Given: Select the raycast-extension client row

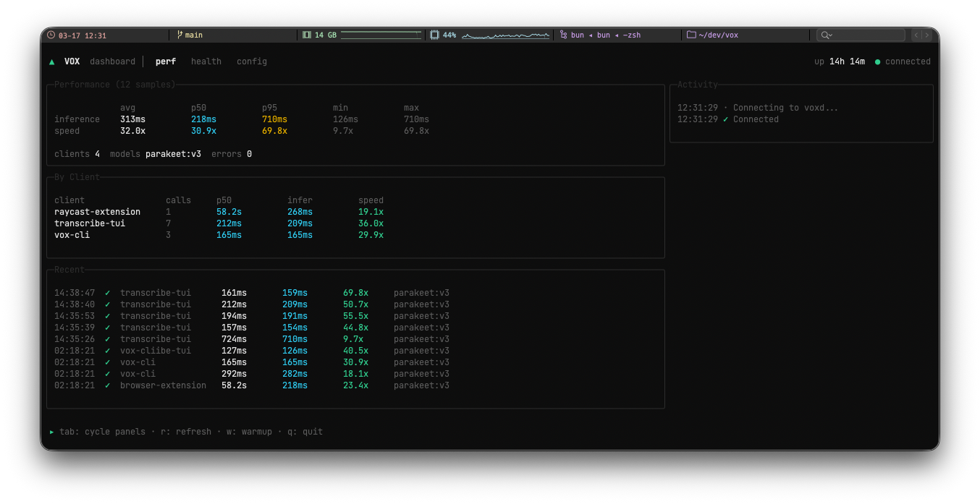Looking at the screenshot, I should tap(98, 212).
